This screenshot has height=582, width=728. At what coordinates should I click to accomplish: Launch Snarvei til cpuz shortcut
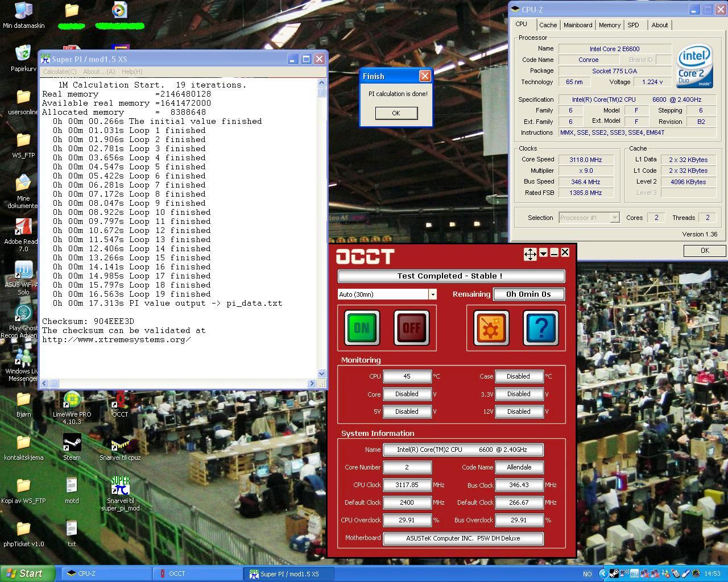[x=120, y=447]
